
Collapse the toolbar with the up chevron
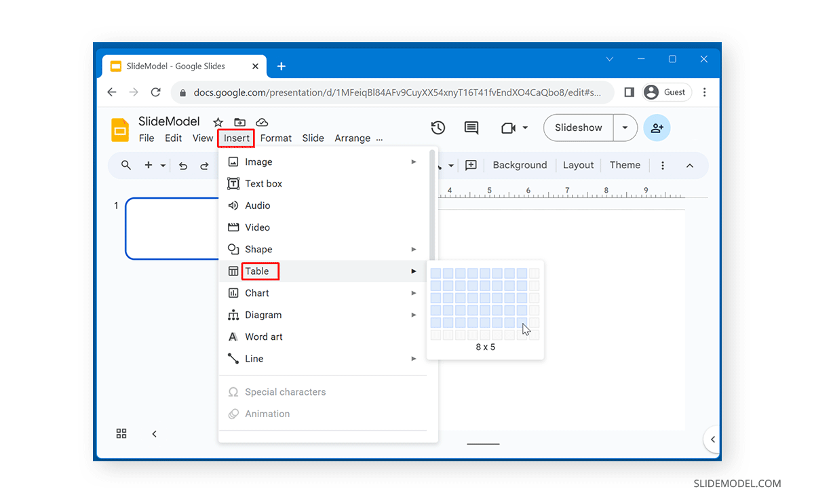690,165
